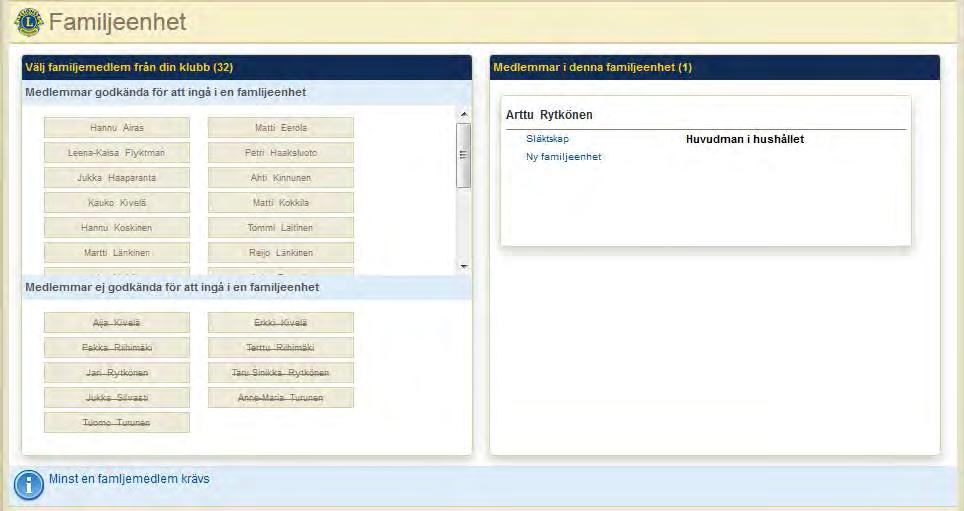Select member Matti Eerola
Image resolution: width=964 pixels, height=511 pixels.
pyautogui.click(x=281, y=128)
